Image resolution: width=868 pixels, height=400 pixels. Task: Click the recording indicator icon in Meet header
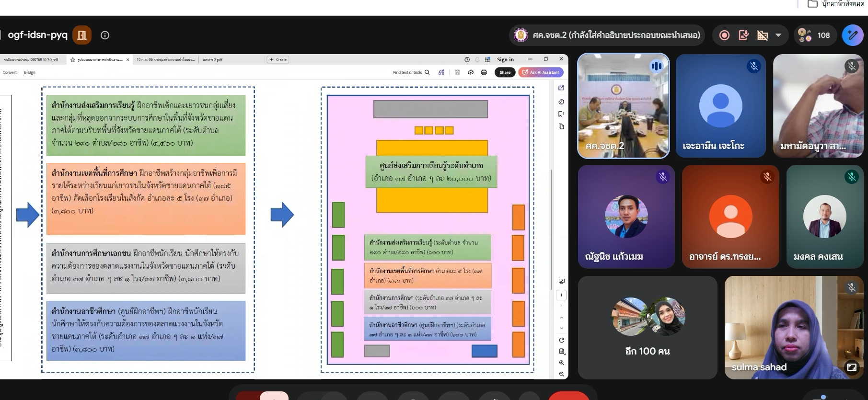pyautogui.click(x=724, y=35)
